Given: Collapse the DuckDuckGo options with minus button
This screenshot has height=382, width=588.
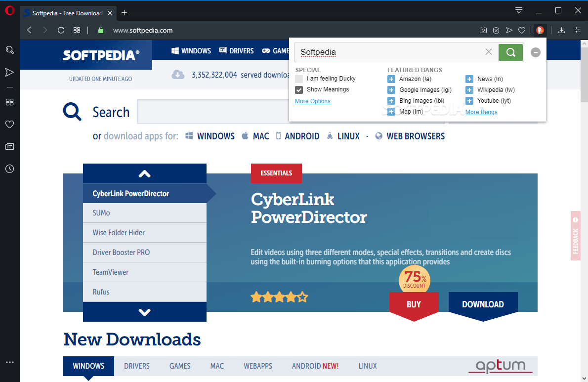Looking at the screenshot, I should coord(536,52).
